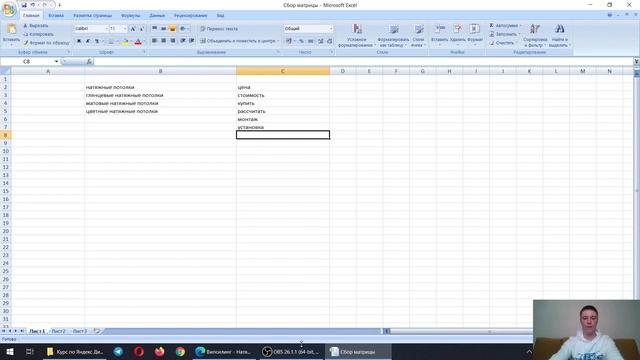Open OBS 26.1.1 from the taskbar
Viewport: 640px width, 360px height.
tap(291, 351)
